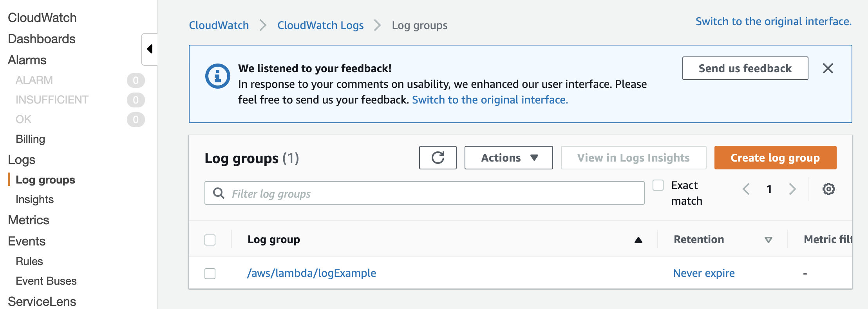Image resolution: width=868 pixels, height=309 pixels.
Task: Click CloudWatch Logs breadcrumb link
Action: 320,25
